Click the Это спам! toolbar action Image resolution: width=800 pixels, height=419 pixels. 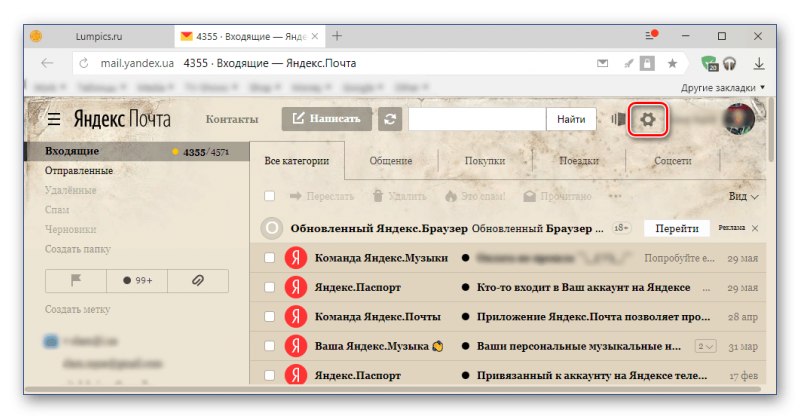point(475,196)
